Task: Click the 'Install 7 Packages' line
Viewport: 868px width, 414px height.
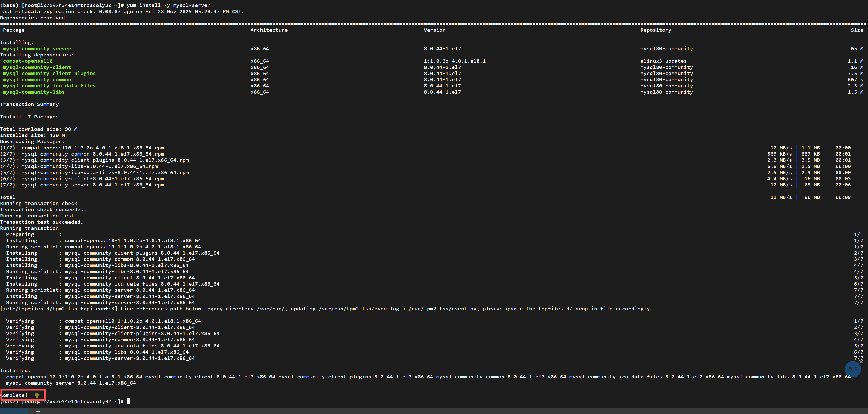Action: 29,117
